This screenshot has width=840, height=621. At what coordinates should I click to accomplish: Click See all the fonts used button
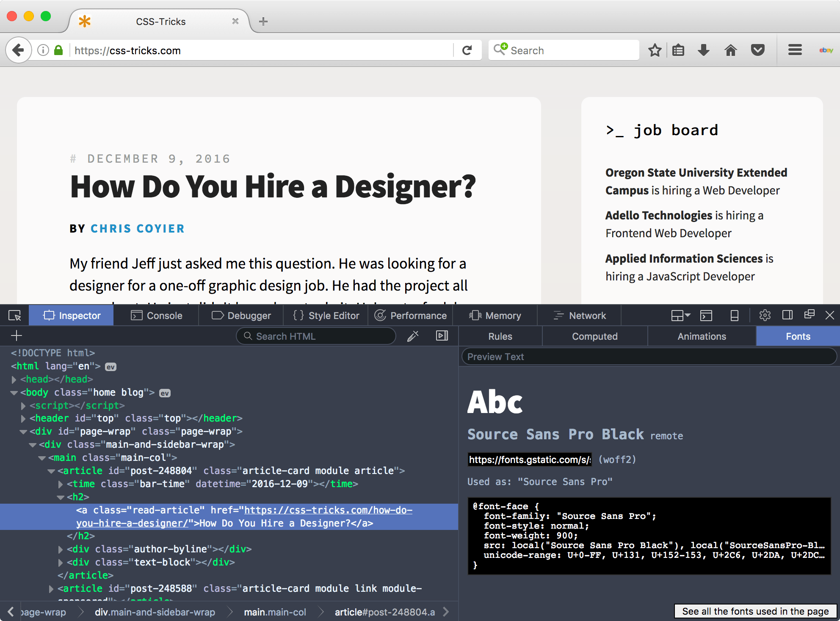(755, 611)
